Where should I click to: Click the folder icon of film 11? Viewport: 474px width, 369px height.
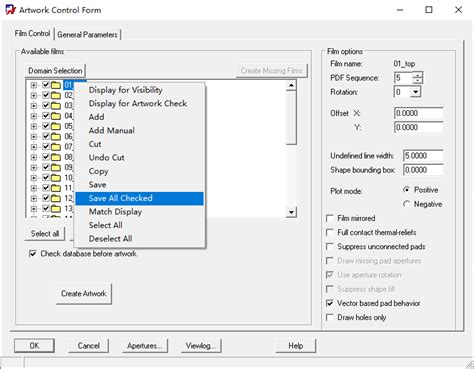[56, 188]
